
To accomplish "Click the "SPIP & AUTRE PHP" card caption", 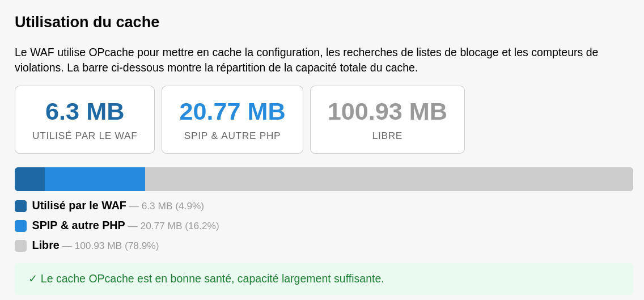I will pos(232,136).
